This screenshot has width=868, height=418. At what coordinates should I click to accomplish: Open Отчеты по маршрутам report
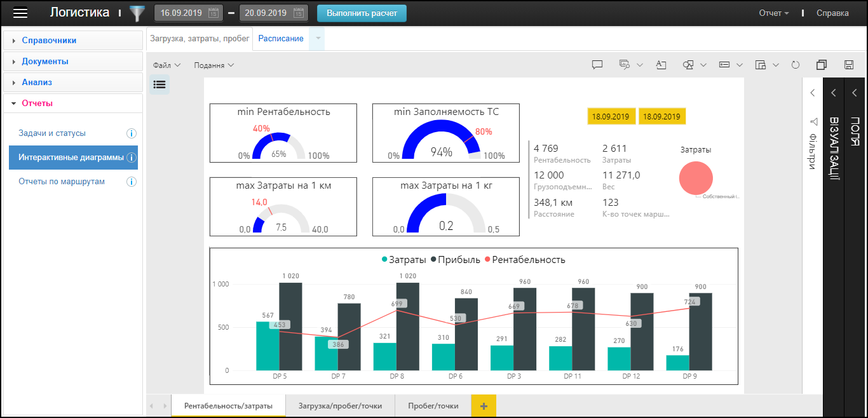[x=62, y=182]
